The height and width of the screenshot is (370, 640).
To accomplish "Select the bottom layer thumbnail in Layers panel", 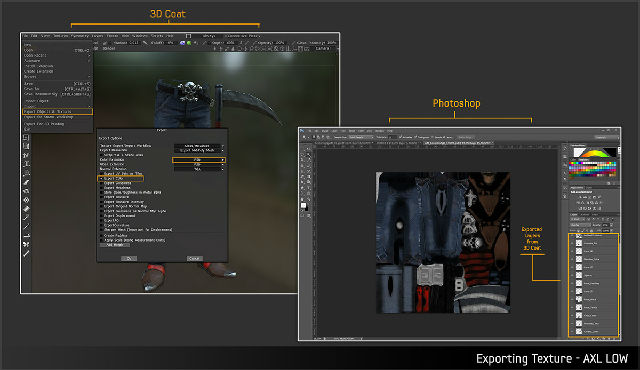I will pyautogui.click(x=579, y=331).
